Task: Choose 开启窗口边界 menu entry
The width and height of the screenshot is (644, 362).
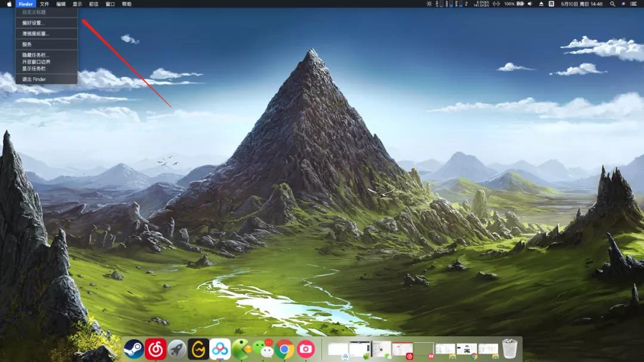Action: tap(47, 61)
